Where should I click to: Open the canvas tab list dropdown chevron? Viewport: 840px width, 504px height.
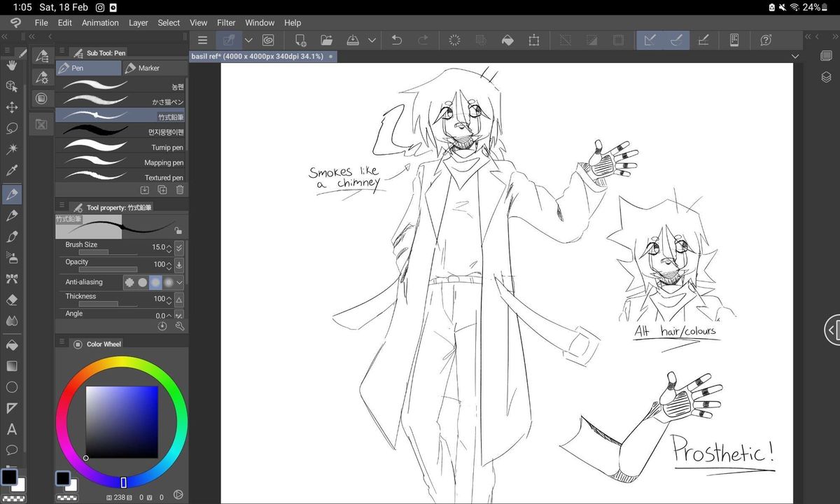click(x=794, y=56)
